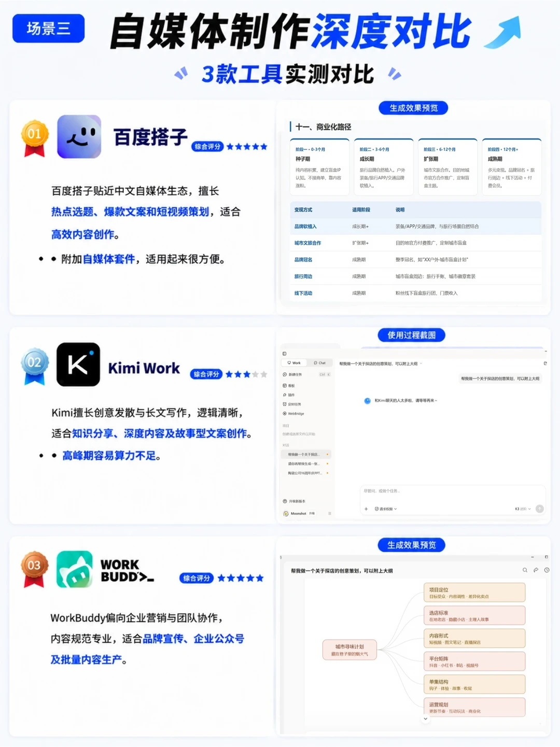
Task: Expand the chevron below the mind map
Action: point(426,719)
